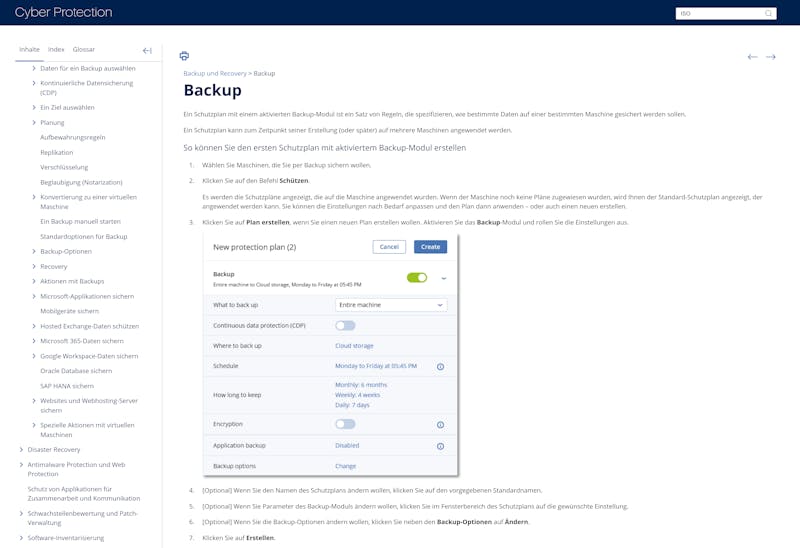Print this help page via printer icon
800x548 pixels.
(184, 56)
